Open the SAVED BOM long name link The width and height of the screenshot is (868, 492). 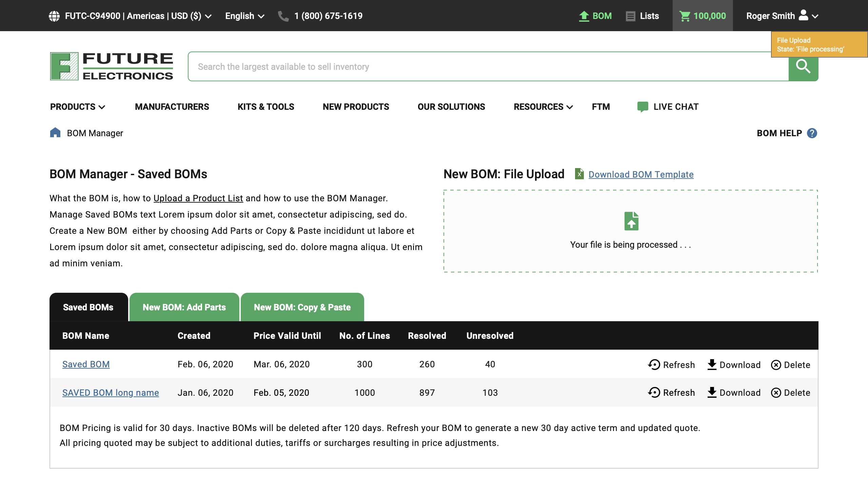coord(111,393)
